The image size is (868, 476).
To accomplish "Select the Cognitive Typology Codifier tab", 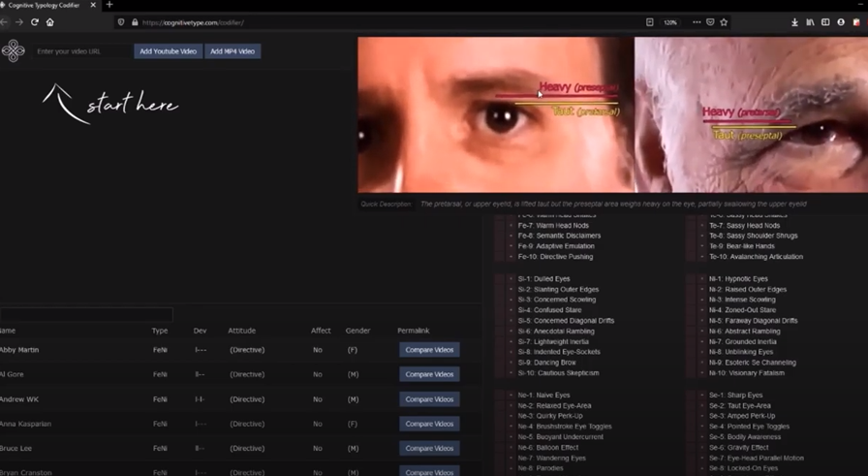I will point(45,5).
